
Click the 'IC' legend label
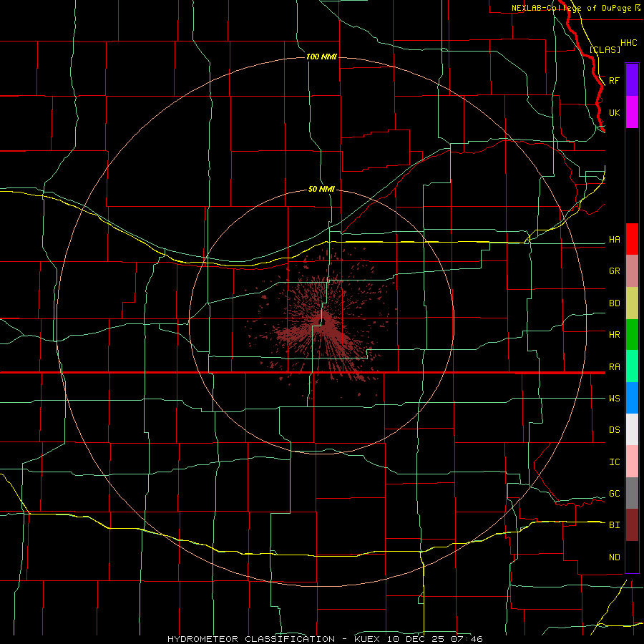614,462
